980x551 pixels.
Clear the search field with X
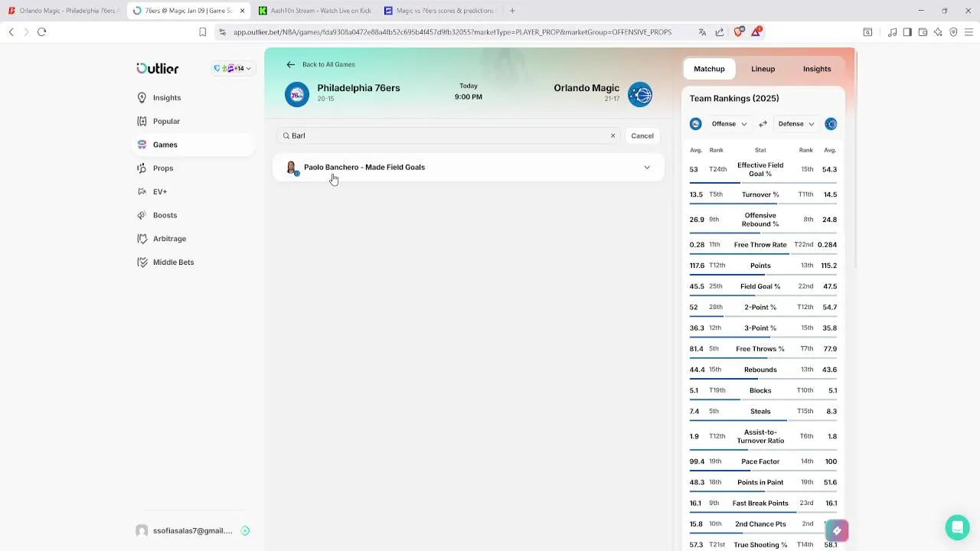[612, 135]
